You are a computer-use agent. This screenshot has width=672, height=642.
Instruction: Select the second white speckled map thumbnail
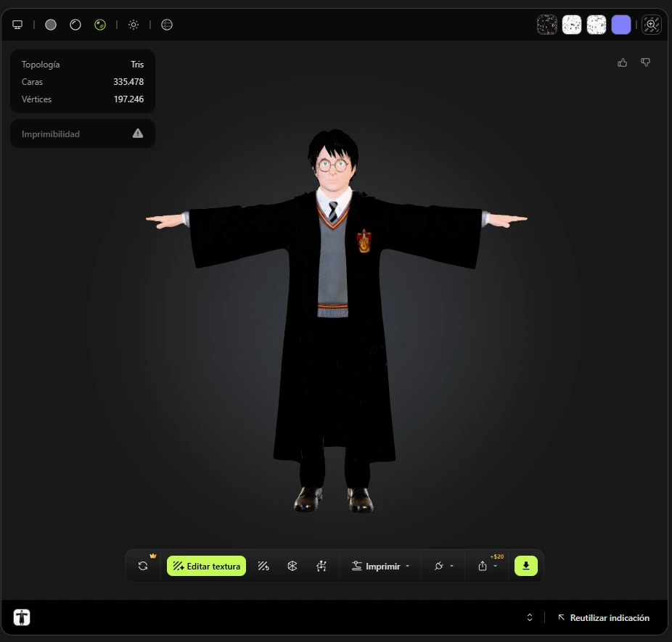(596, 25)
